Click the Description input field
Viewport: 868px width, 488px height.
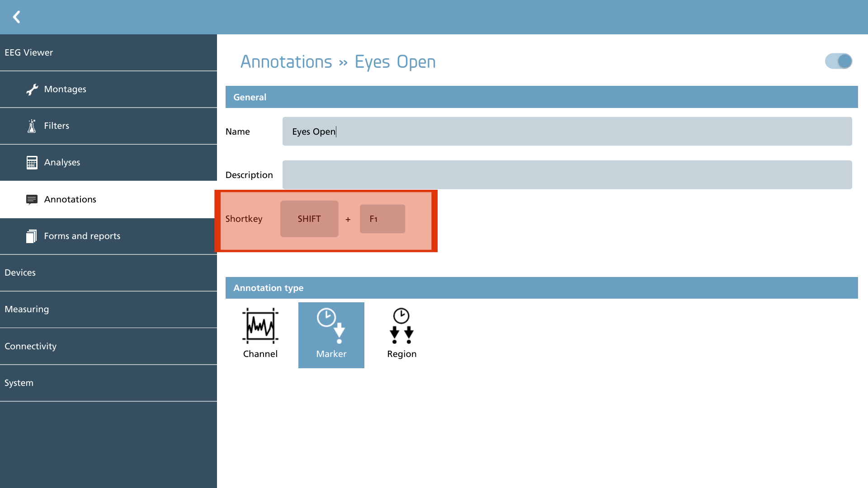567,175
